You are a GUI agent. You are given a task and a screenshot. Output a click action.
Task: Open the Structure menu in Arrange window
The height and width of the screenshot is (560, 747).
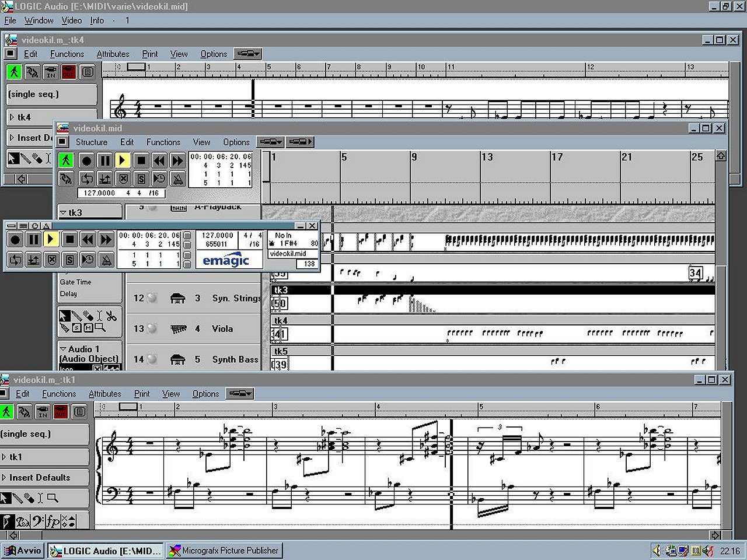click(92, 142)
